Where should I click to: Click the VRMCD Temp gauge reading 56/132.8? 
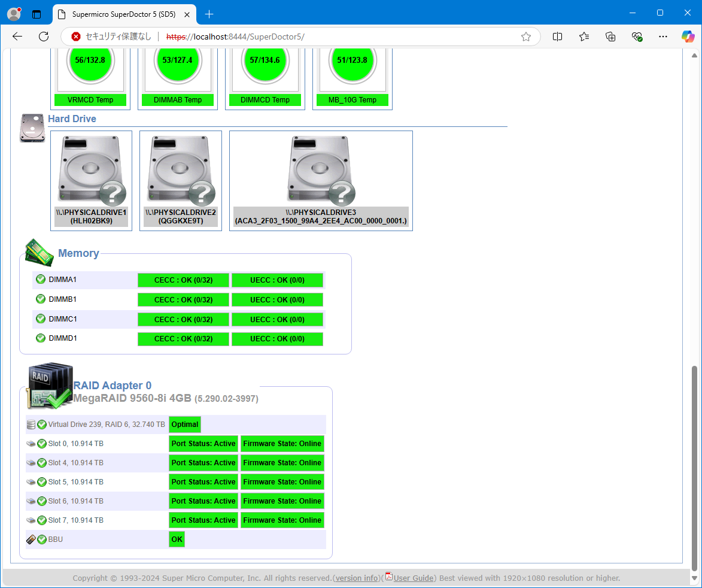(90, 60)
